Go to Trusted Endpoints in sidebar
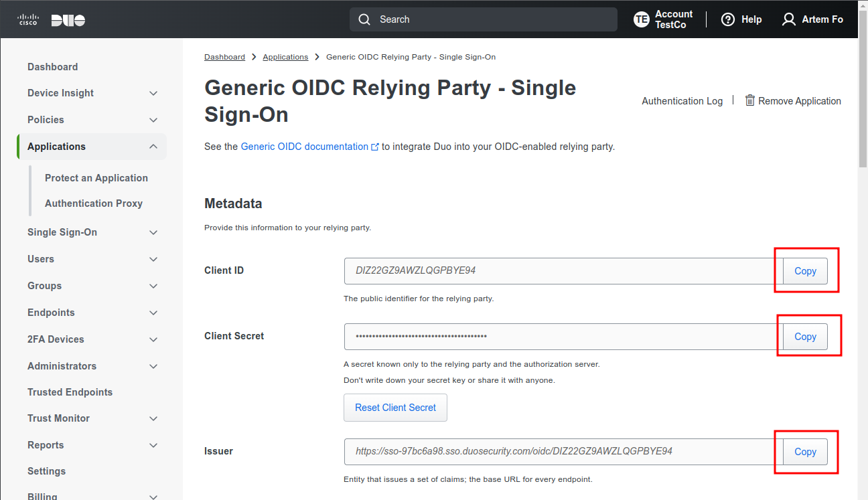Viewport: 868px width, 500px height. 70,392
